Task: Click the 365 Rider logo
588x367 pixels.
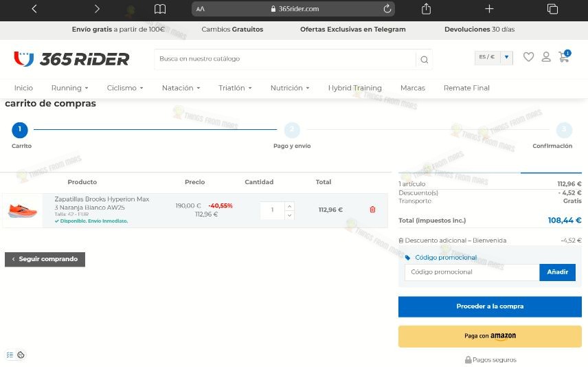Action: [x=71, y=59]
